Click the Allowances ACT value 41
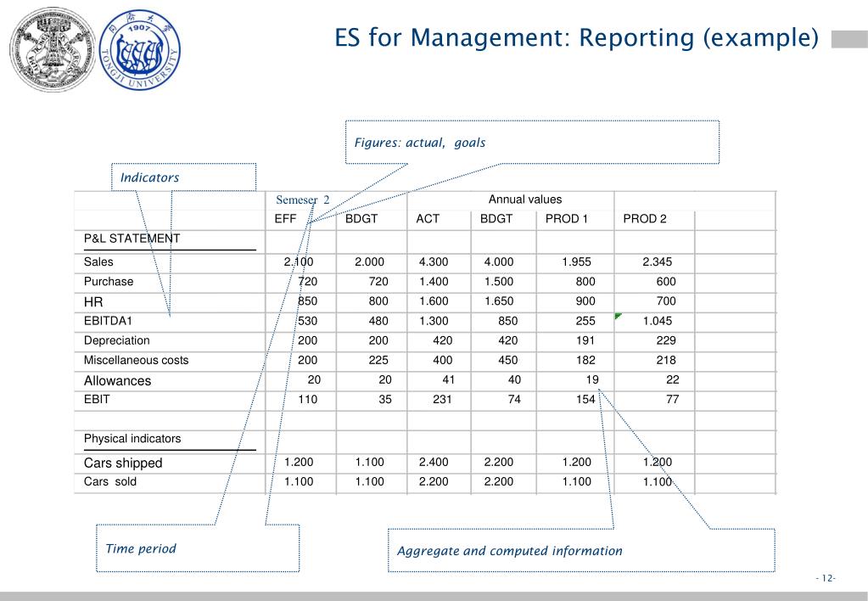Image resolution: width=868 pixels, height=601 pixels. 448,379
